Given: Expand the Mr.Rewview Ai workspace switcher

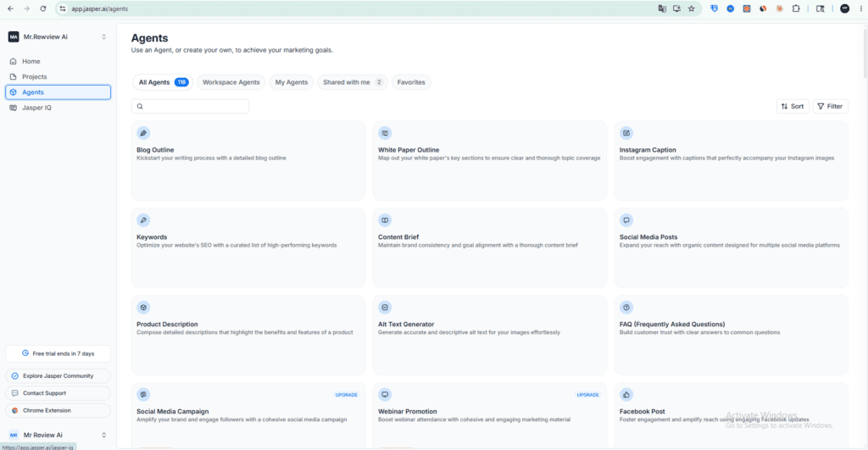Looking at the screenshot, I should (x=103, y=37).
